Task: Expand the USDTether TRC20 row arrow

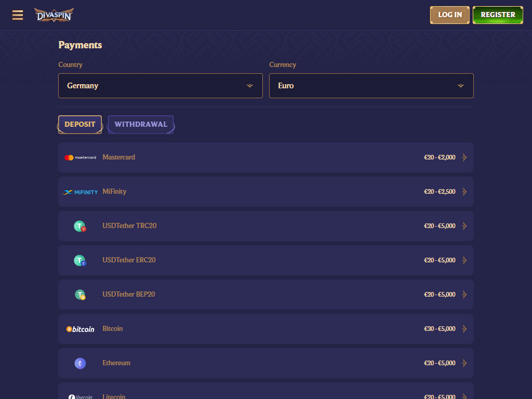Action: point(464,226)
